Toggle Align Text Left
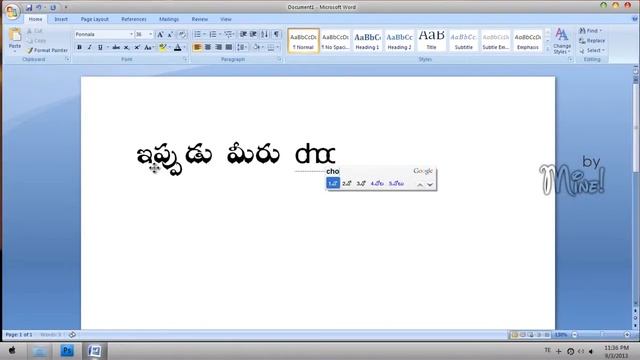640x360 pixels. click(197, 47)
